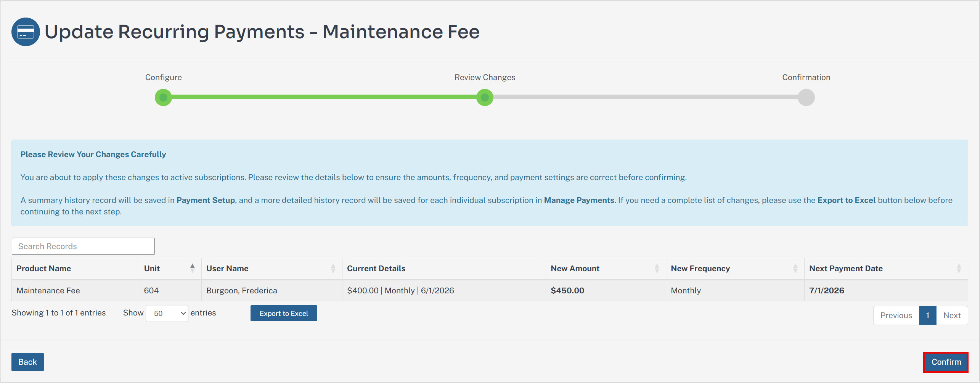Viewport: 980px width, 383px height.
Task: Select page 1 in pagination
Action: 928,315
